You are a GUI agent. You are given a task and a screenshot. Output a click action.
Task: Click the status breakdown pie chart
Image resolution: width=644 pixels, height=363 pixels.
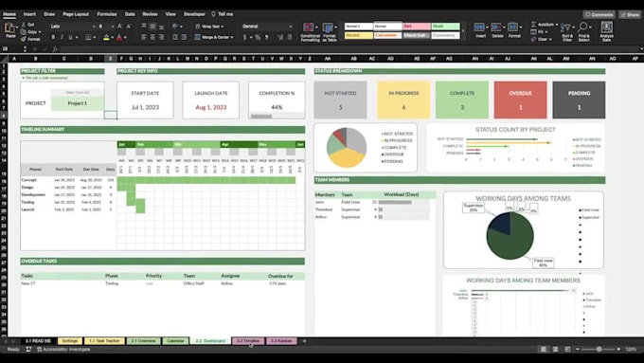(347, 147)
